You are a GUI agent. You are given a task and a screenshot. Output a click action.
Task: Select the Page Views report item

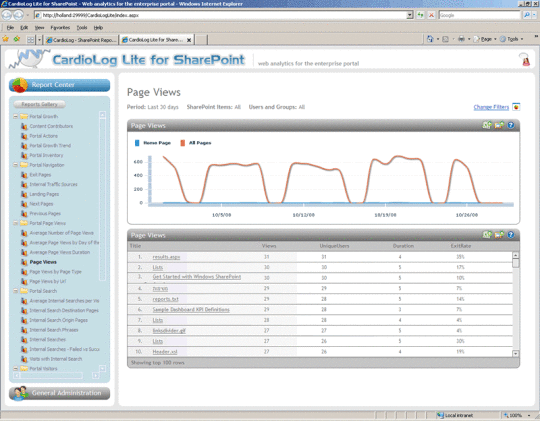(x=43, y=262)
